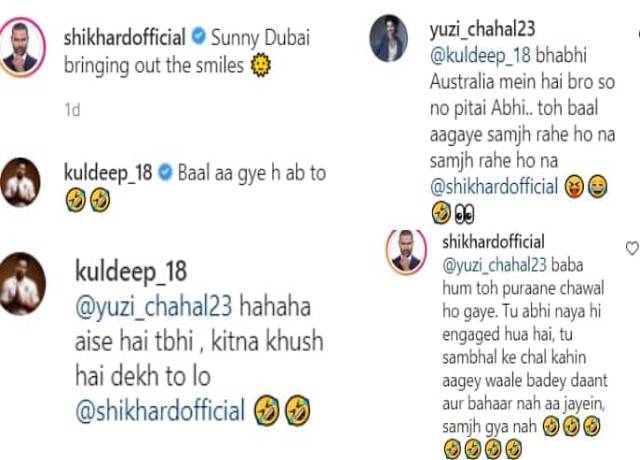Click rolling-laugh emojis after kuldeep's @shikhardofficial mention
Image resolution: width=640 pixels, height=460 pixels.
[x=282, y=410]
